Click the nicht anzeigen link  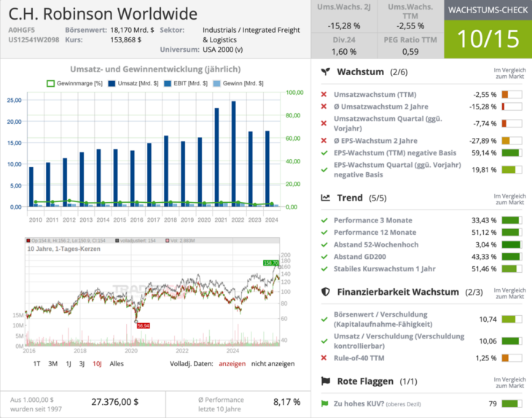pos(273,363)
